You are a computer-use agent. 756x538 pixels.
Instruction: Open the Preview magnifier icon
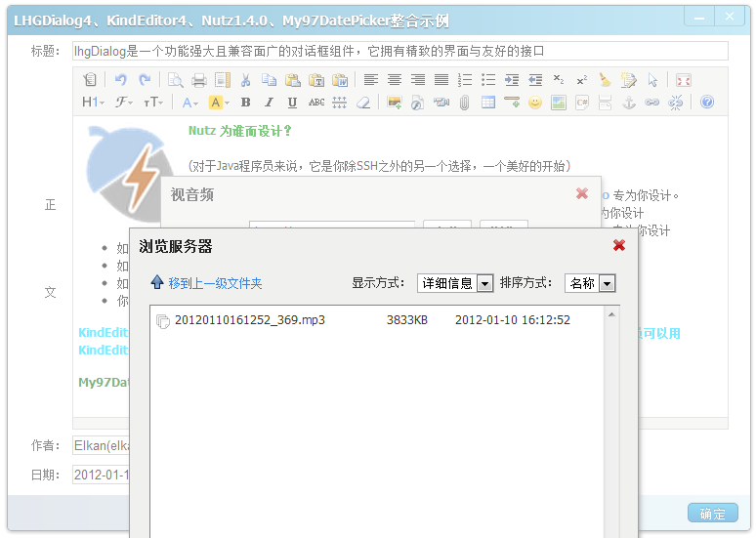(x=175, y=79)
